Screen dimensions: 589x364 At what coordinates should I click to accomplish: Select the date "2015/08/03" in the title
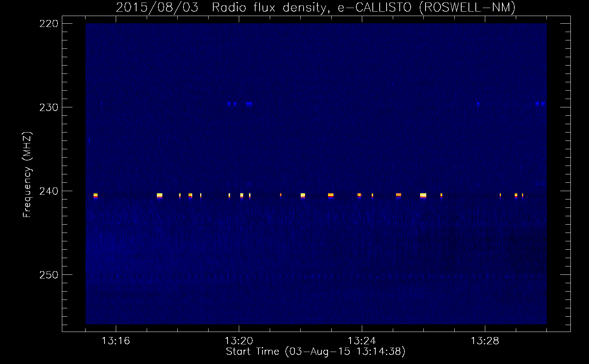157,7
